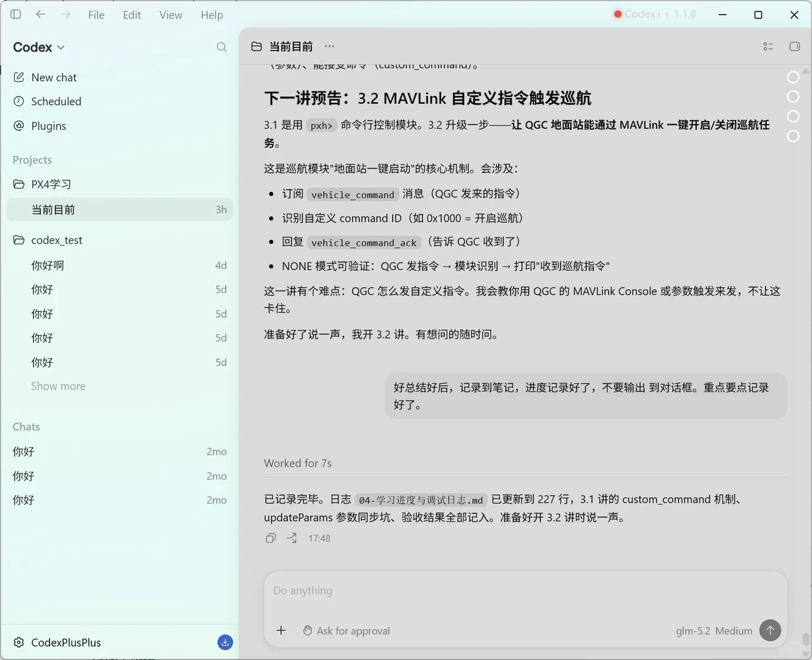812x660 pixels.
Task: Add attachment with the plus icon
Action: coord(281,630)
